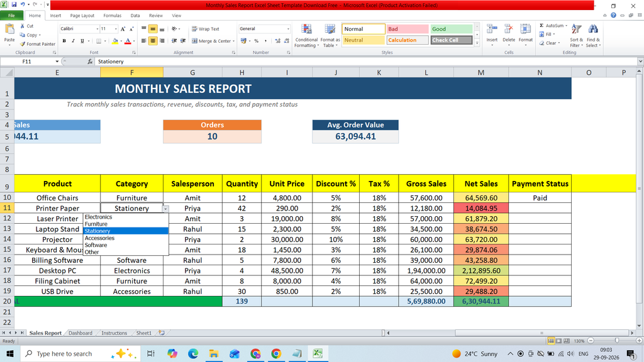Click the Orientation icon
The image size is (644, 362).
175,29
